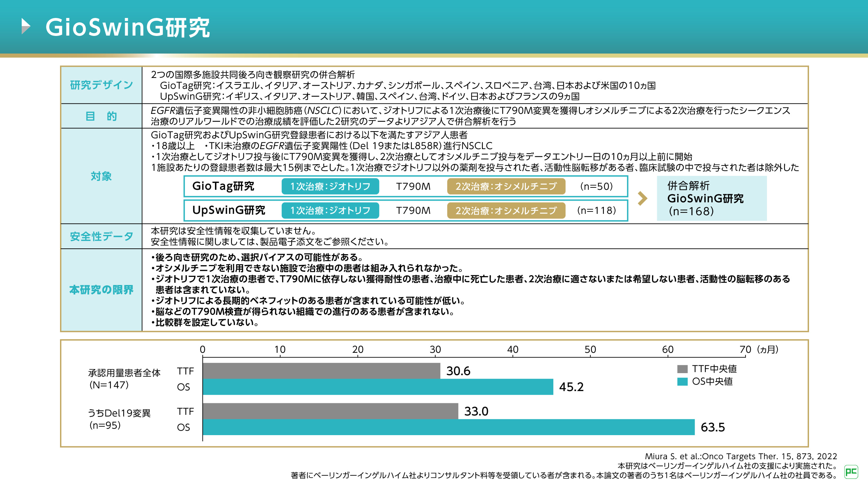868x488 pixels.
Task: Click the 安全性データ row header
Action: (x=101, y=236)
